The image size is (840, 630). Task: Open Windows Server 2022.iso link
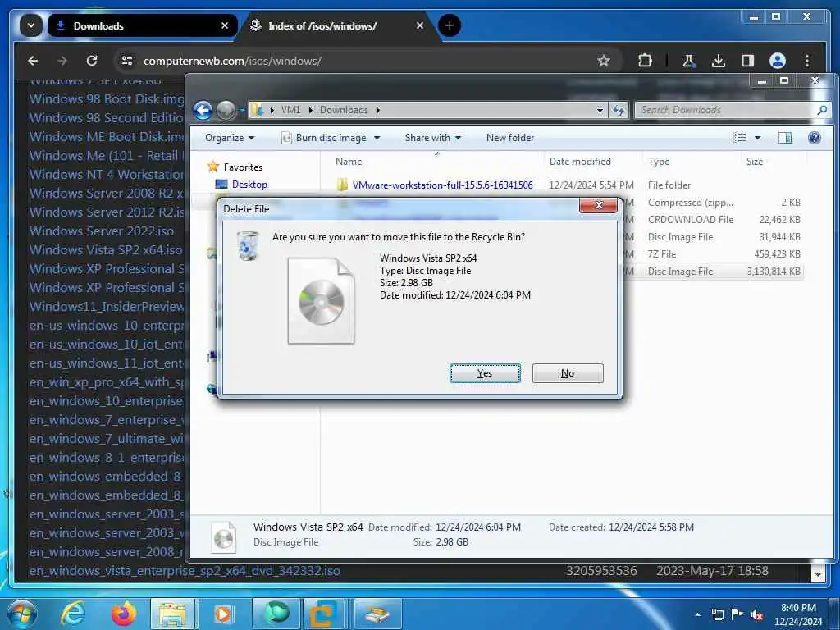[x=102, y=231]
